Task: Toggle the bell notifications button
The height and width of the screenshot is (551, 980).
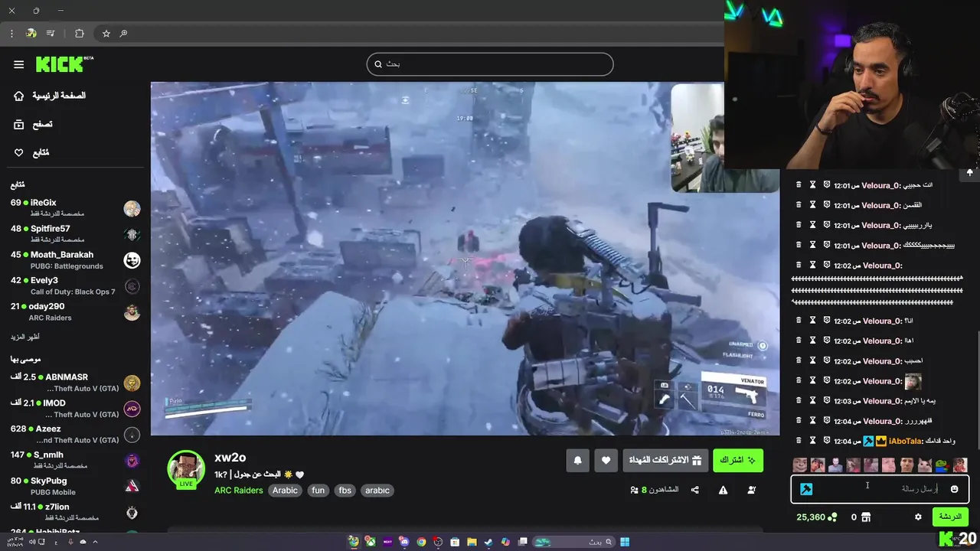Action: point(578,460)
